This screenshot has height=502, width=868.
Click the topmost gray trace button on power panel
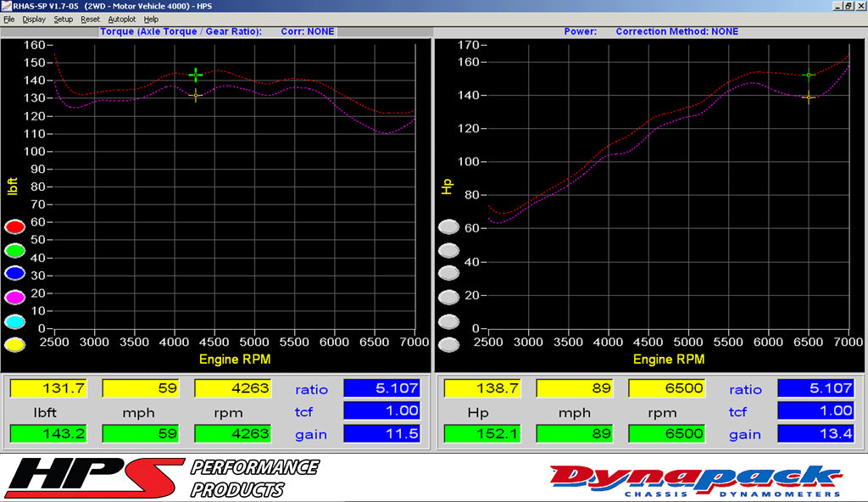point(449,226)
